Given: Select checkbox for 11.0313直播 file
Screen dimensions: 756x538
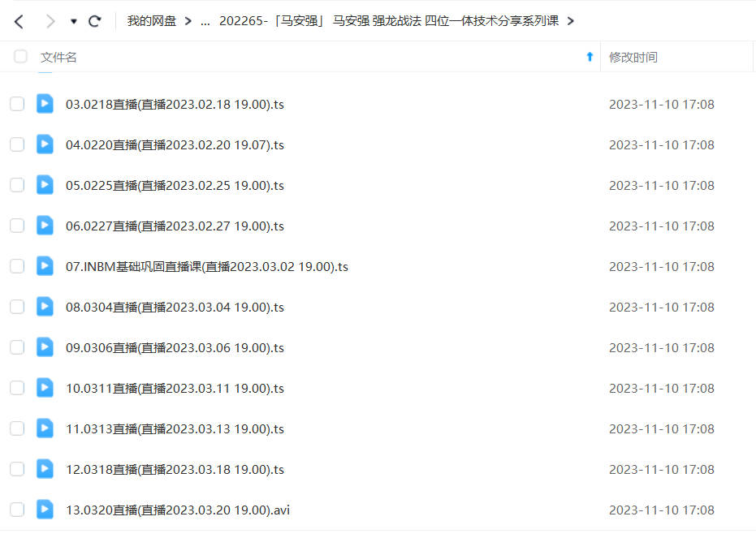Looking at the screenshot, I should point(17,428).
